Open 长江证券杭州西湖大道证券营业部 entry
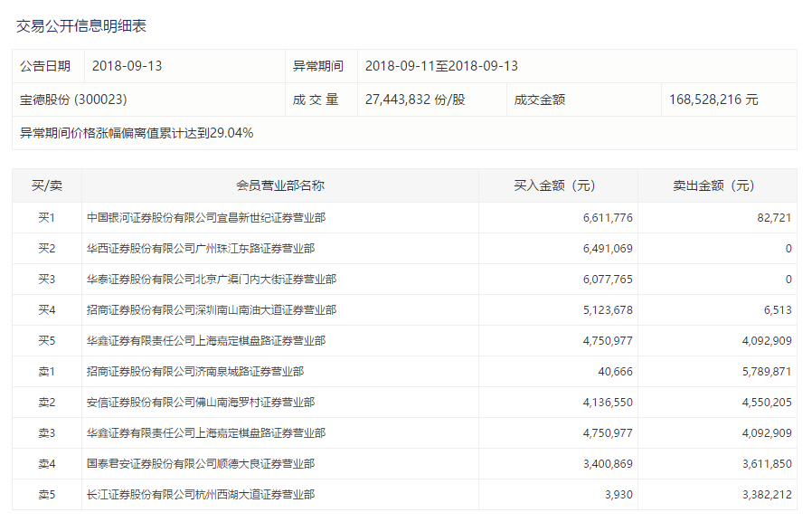This screenshot has height=522, width=812. [201, 495]
